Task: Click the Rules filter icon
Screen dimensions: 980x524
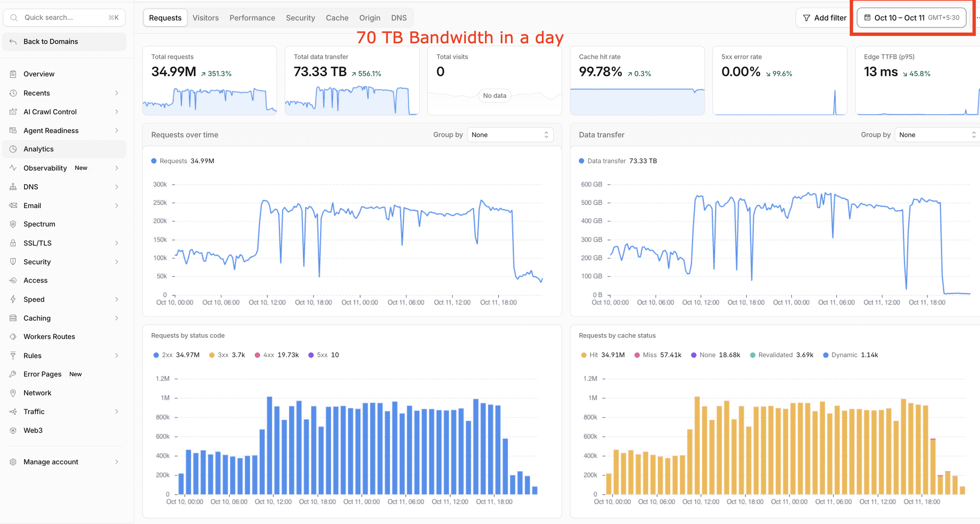Action: tap(13, 356)
